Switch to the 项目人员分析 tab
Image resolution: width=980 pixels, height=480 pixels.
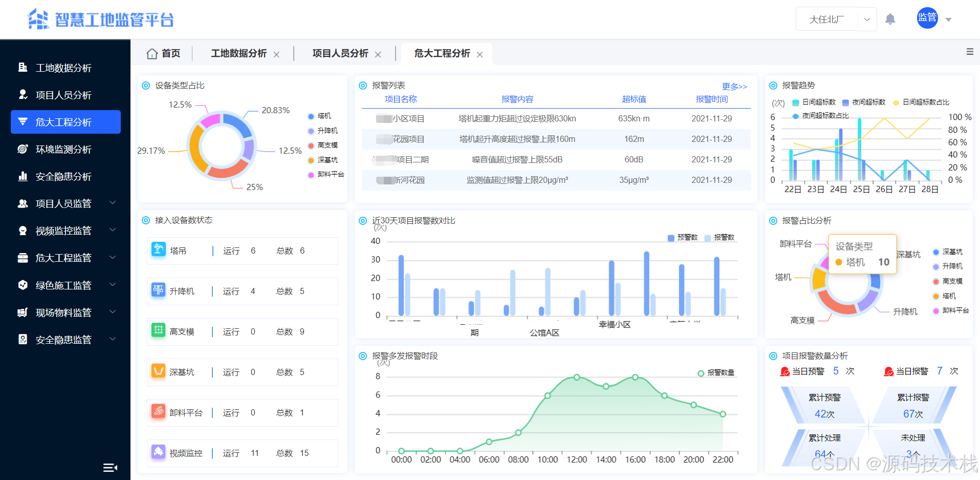point(340,53)
